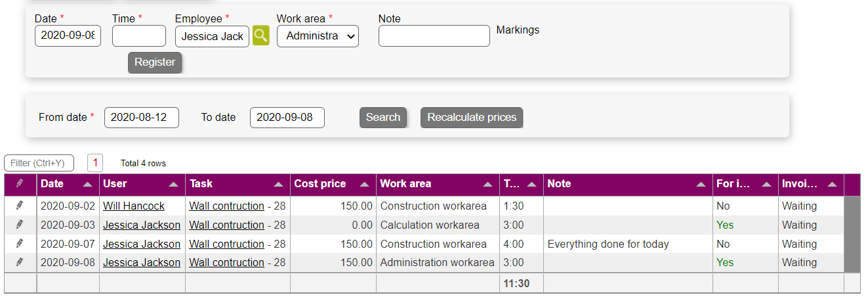868x297 pixels.
Task: Go to page 1 of results
Action: (95, 163)
